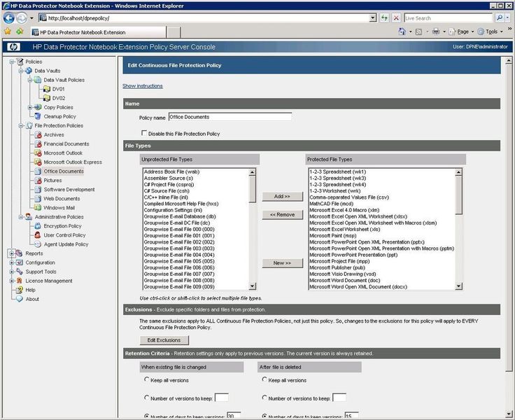Image resolution: width=515 pixels, height=420 pixels.
Task: Select Number of versions to keep when changed
Action: pyautogui.click(x=146, y=398)
